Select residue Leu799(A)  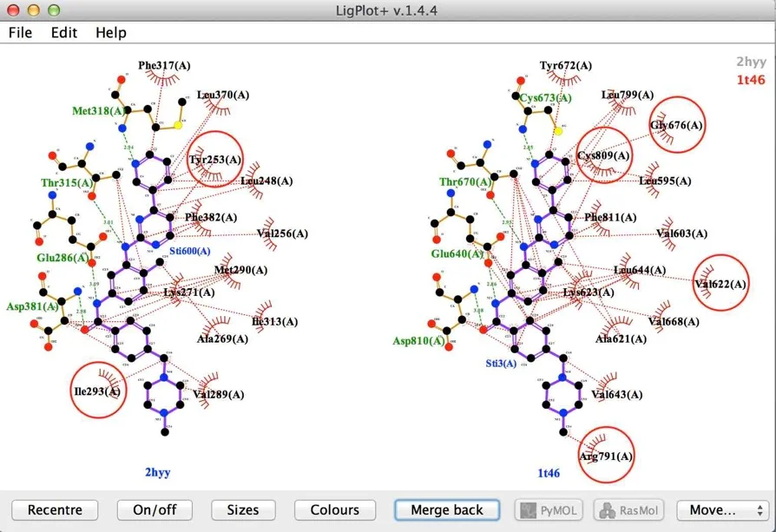tap(628, 95)
